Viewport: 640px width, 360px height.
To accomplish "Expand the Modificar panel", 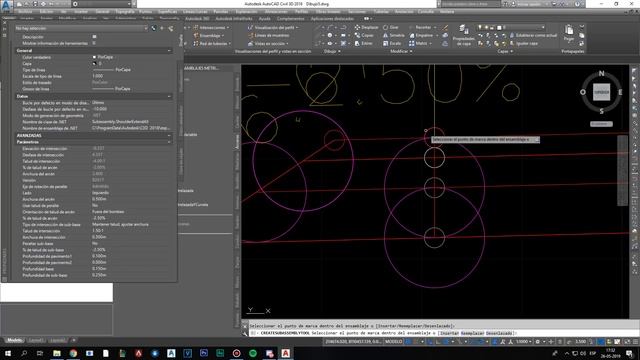I will pos(401,51).
